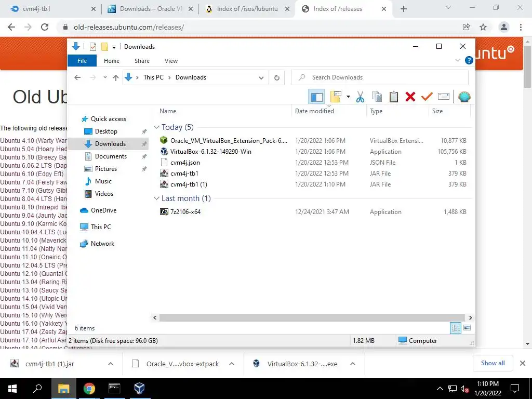Click the folder options toolbar icon
The width and height of the screenshot is (532, 399).
pyautogui.click(x=336, y=97)
